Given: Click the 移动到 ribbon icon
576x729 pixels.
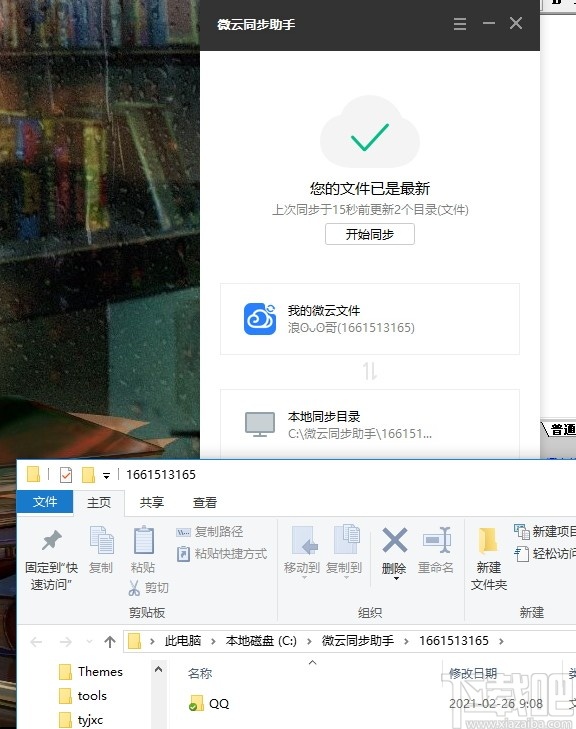Looking at the screenshot, I should point(304,540).
